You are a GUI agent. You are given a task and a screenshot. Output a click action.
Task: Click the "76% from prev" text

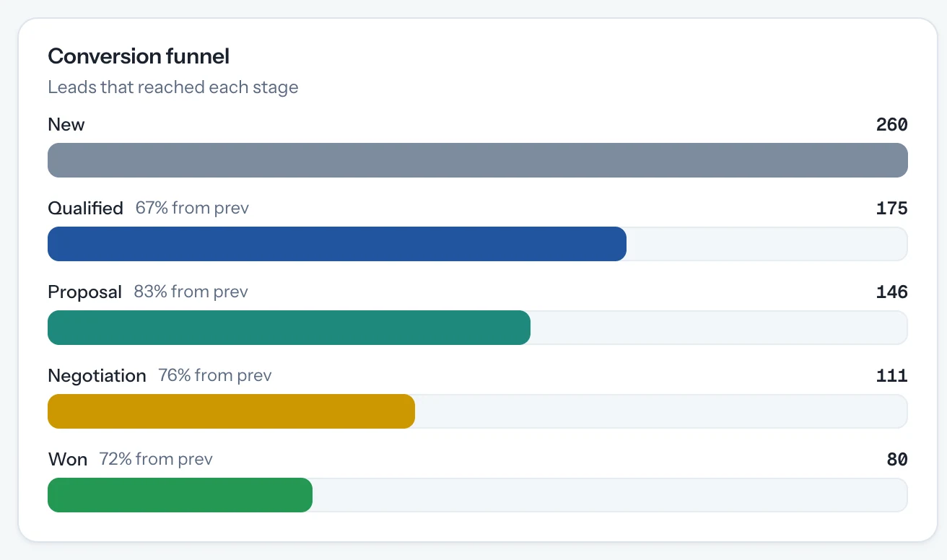[215, 376]
